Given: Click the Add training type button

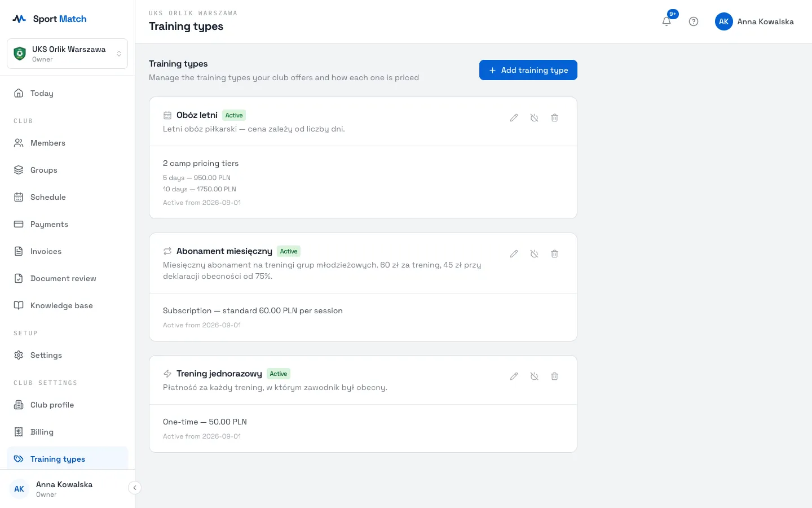Looking at the screenshot, I should coord(528,70).
